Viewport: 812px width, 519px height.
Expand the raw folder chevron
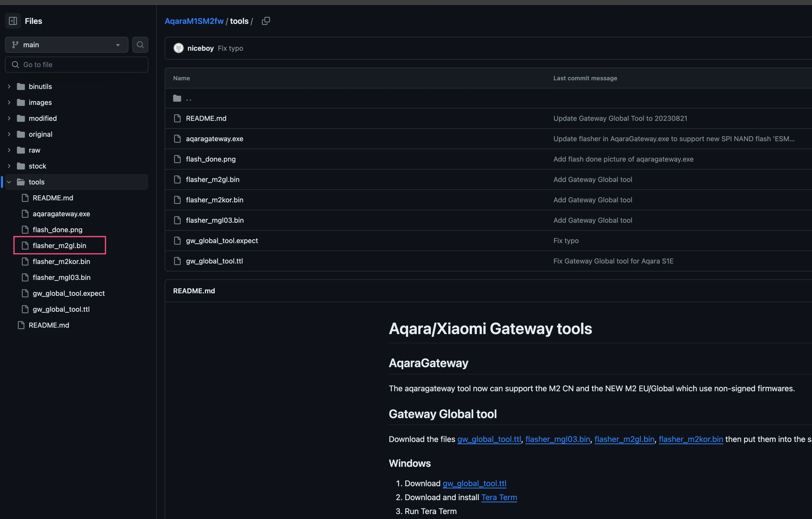pos(9,150)
